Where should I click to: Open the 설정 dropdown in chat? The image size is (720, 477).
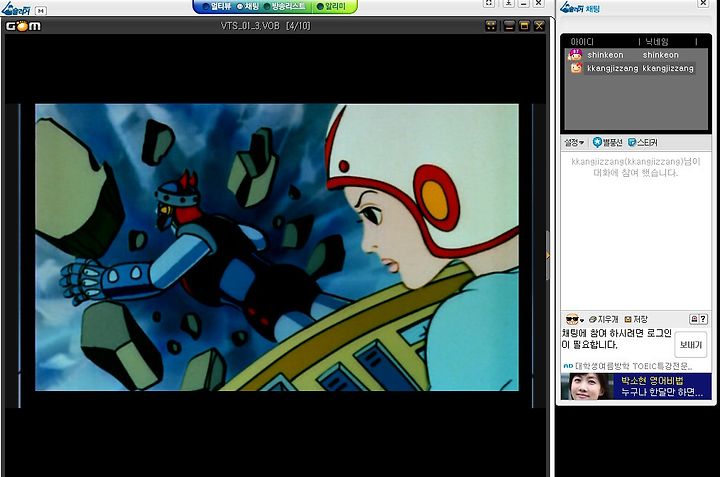[x=574, y=143]
